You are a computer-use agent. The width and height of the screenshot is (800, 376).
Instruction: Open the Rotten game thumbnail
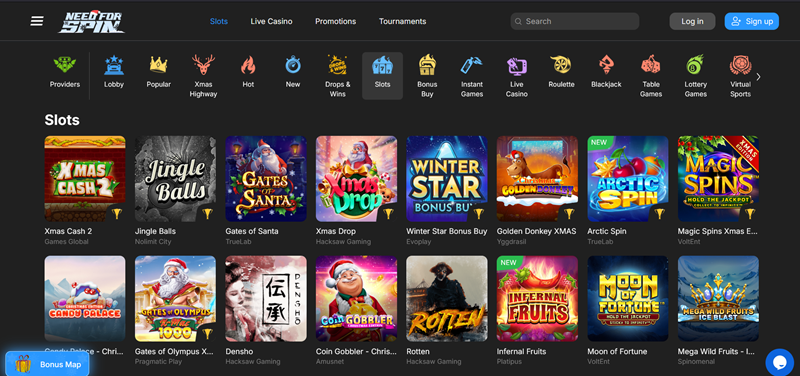pyautogui.click(x=446, y=298)
